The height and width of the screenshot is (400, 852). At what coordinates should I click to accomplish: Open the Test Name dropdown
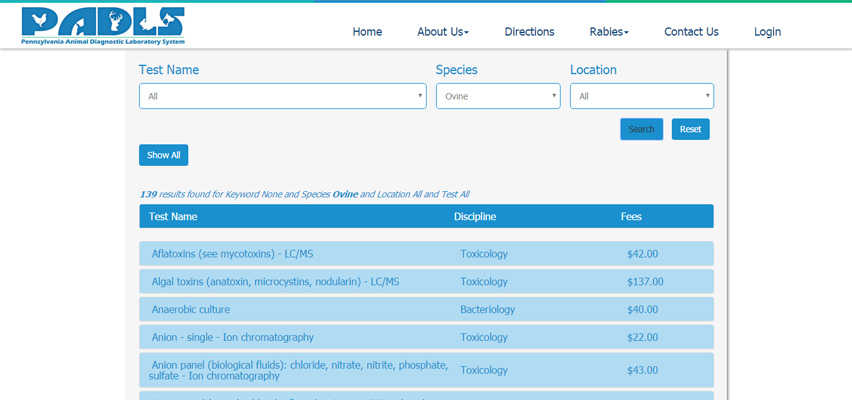tap(282, 96)
